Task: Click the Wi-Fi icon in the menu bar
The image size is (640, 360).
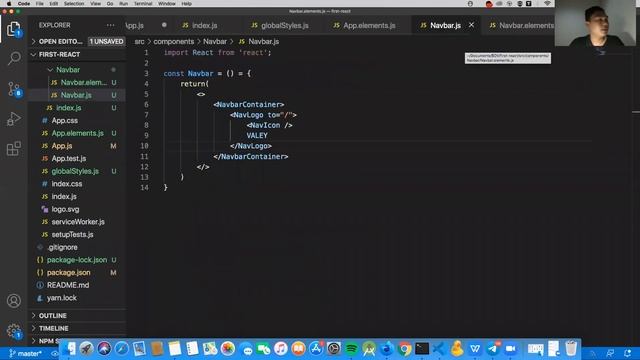Action: tap(547, 4)
